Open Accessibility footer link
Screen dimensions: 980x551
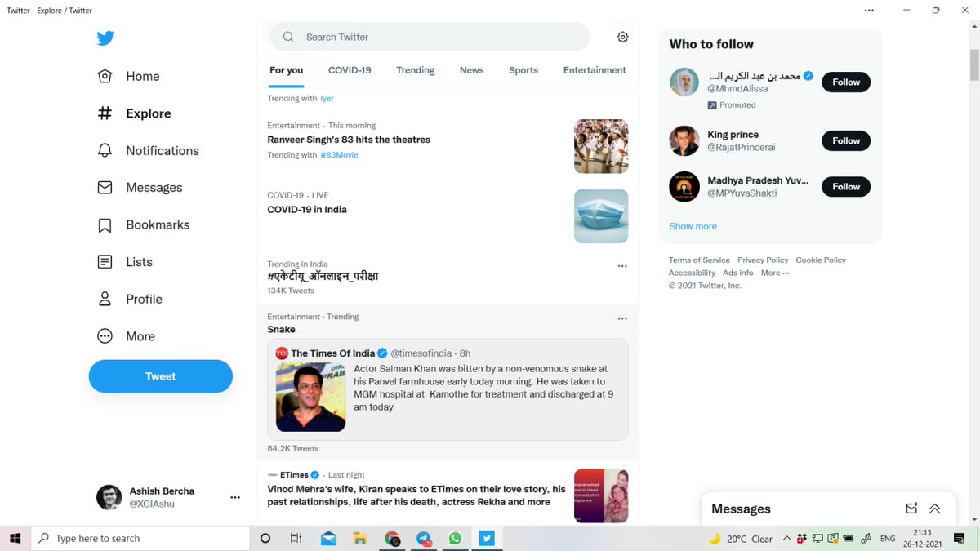pos(692,273)
